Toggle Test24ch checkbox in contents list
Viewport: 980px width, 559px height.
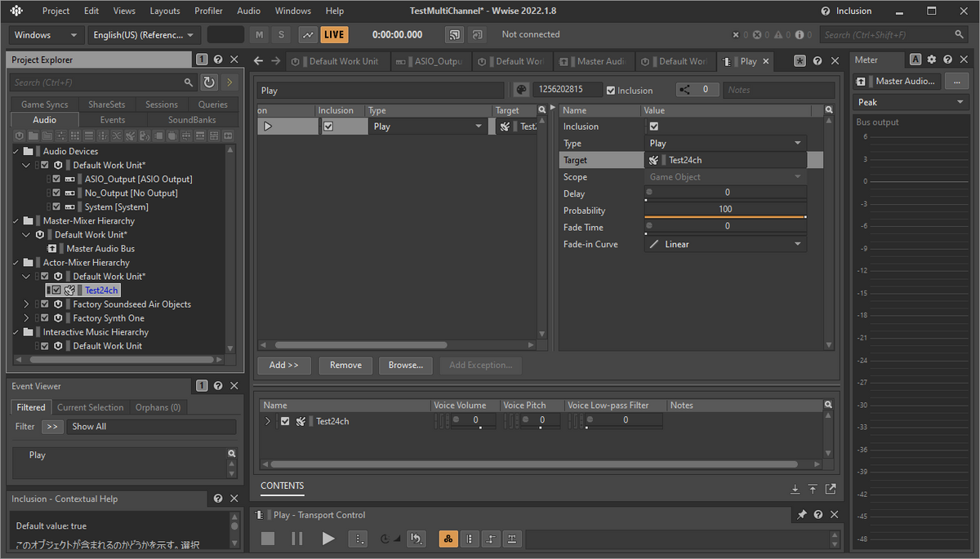click(x=285, y=421)
